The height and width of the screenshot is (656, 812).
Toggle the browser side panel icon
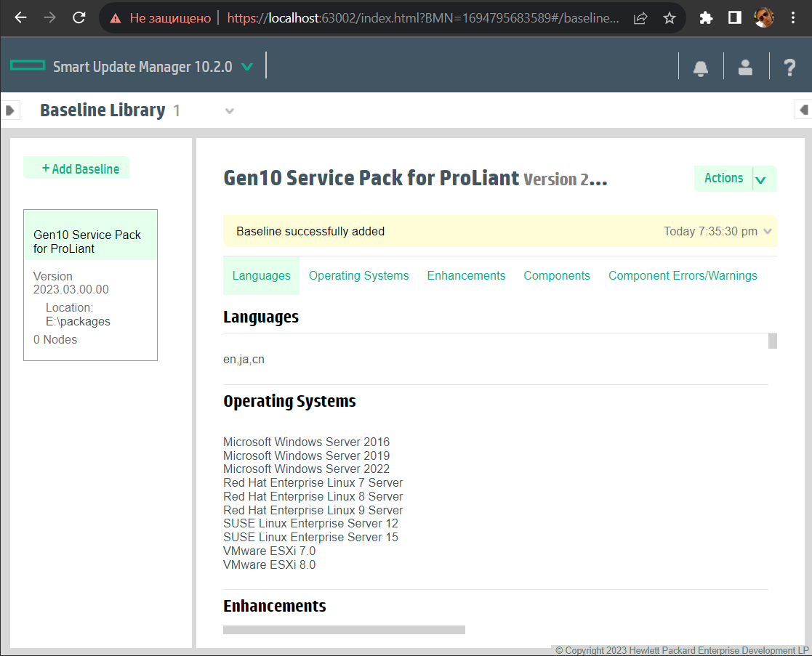(x=734, y=18)
